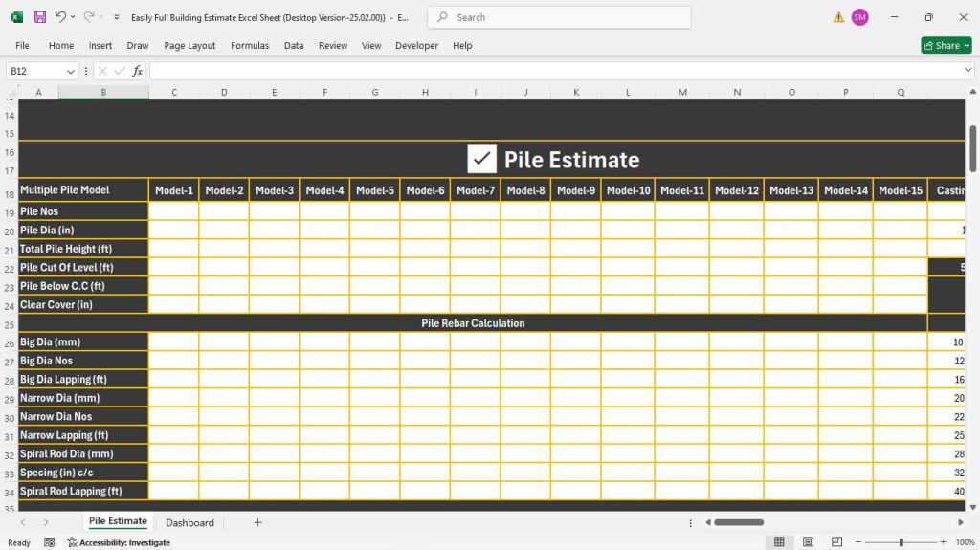980x550 pixels.
Task: Open the Draw ribbon tab
Action: (x=138, y=46)
